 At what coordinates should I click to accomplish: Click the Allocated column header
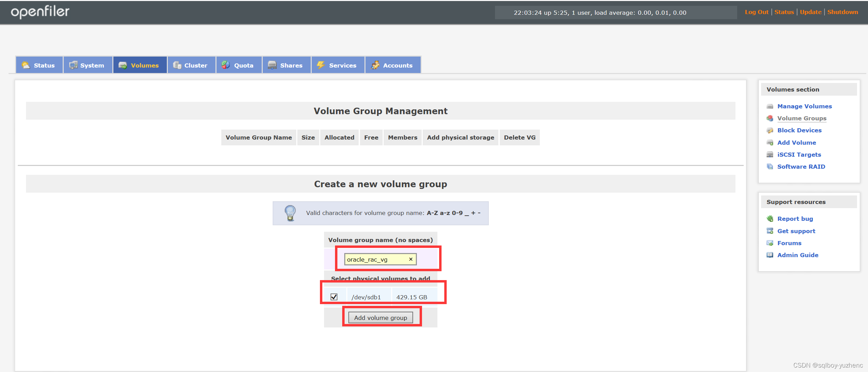[x=339, y=137]
